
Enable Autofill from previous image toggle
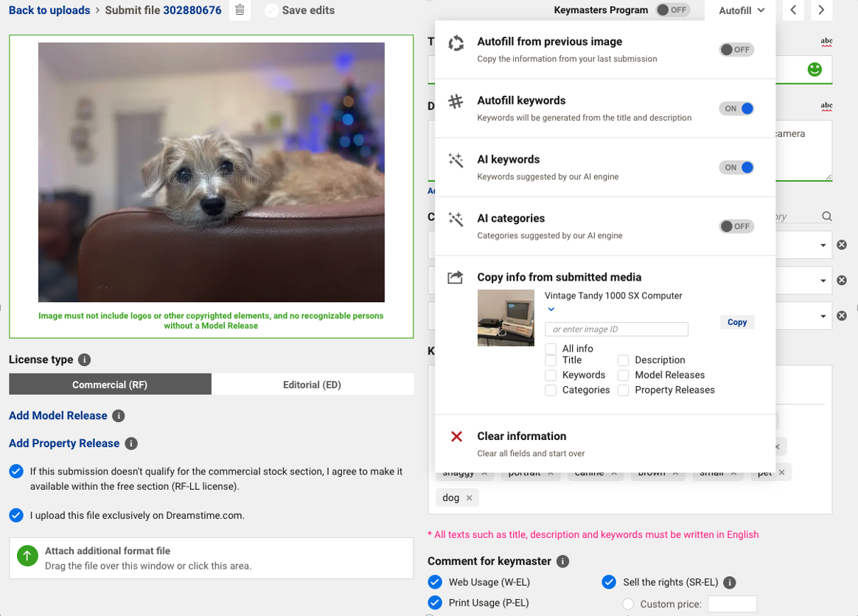click(736, 50)
